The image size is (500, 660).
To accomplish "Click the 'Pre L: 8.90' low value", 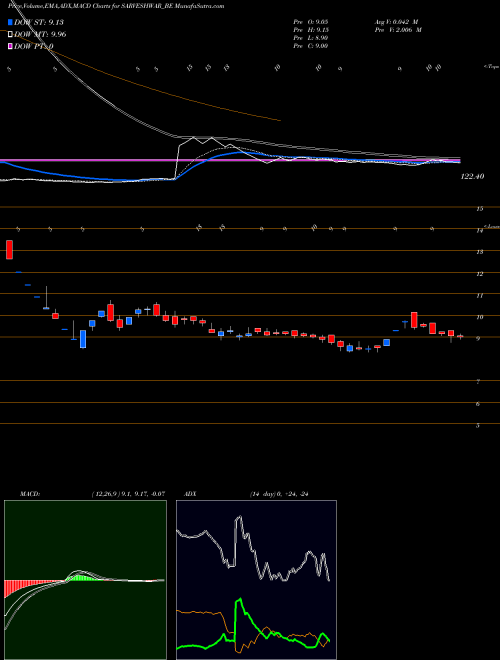I will (x=311, y=38).
